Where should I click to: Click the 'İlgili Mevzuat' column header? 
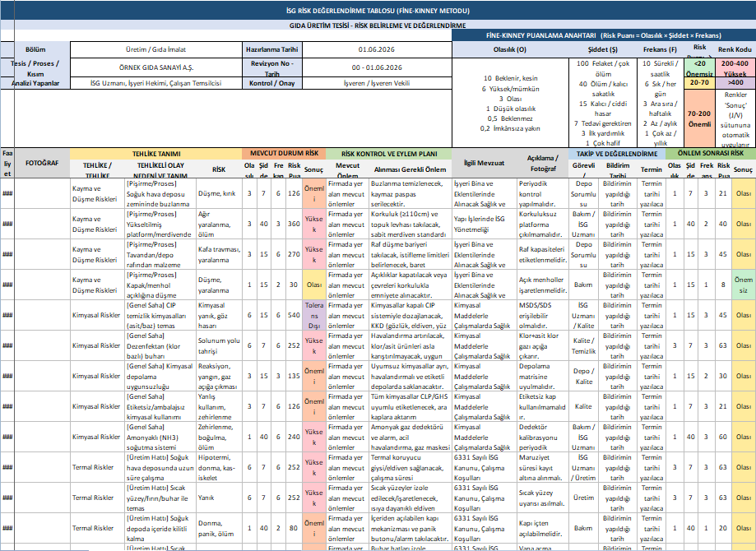point(484,163)
